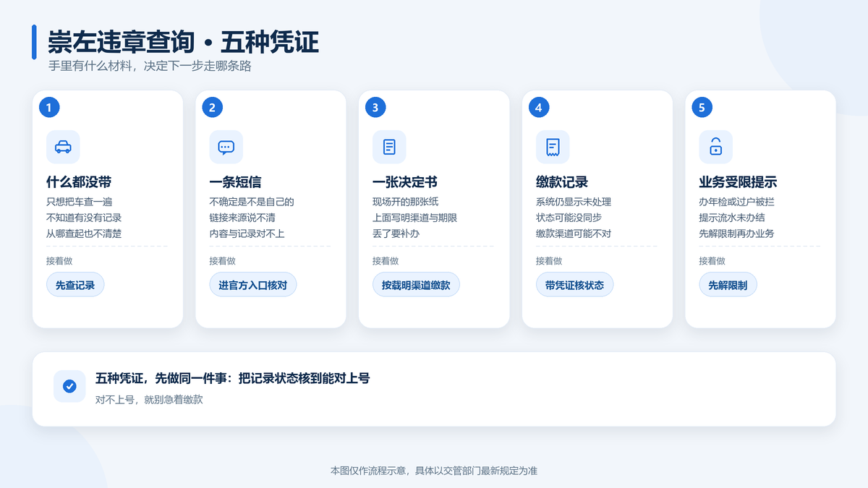Viewport: 868px width, 488px height.
Task: Click the car icon in card 1
Action: click(x=63, y=147)
